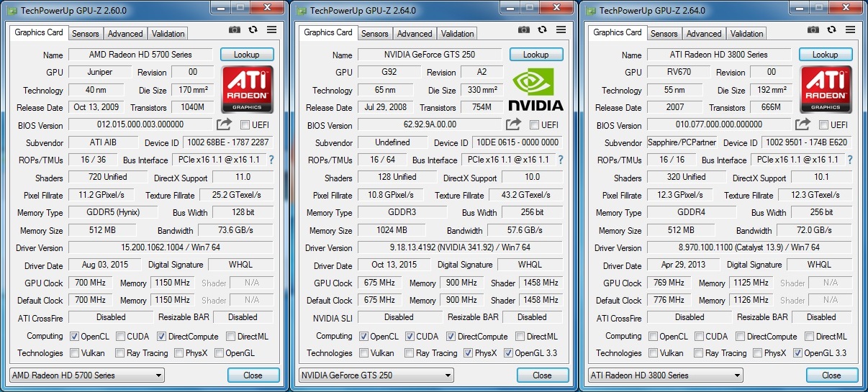Screen dimensions: 868x392
Task: Click ATI Radeon logo in HD 3800 window
Action: point(826,89)
